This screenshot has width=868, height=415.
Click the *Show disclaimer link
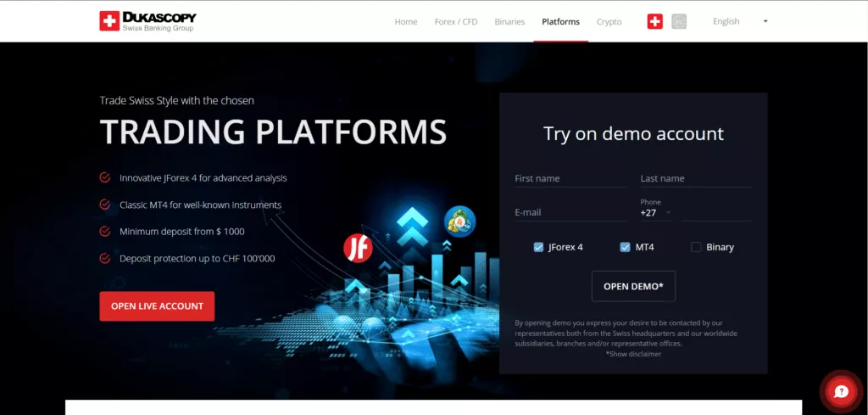(633, 354)
